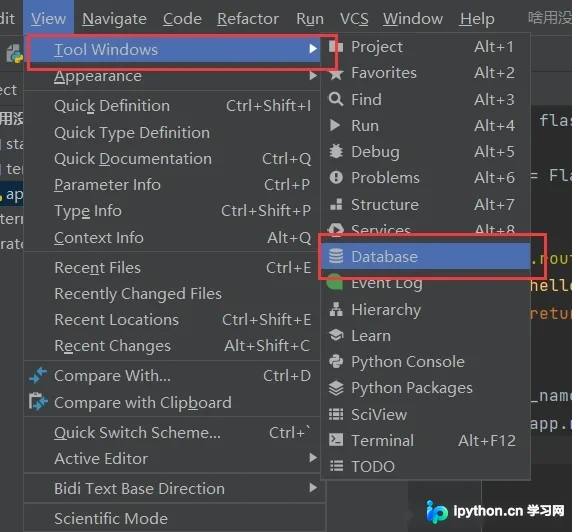Open the Run menu in menu bar

pyautogui.click(x=310, y=18)
